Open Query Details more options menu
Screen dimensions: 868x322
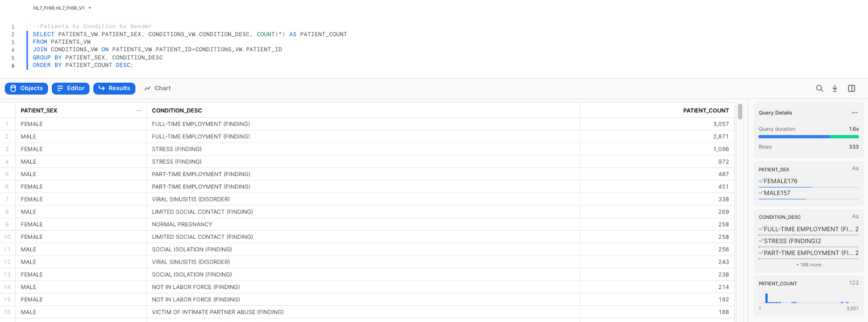855,113
